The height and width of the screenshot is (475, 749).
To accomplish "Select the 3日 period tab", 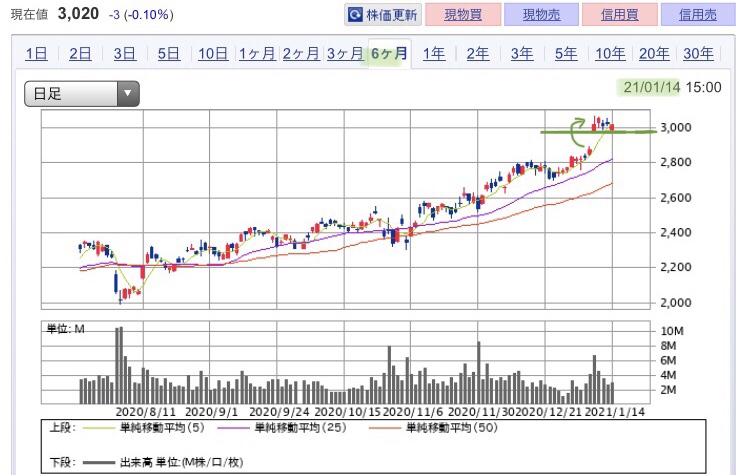I will (125, 54).
